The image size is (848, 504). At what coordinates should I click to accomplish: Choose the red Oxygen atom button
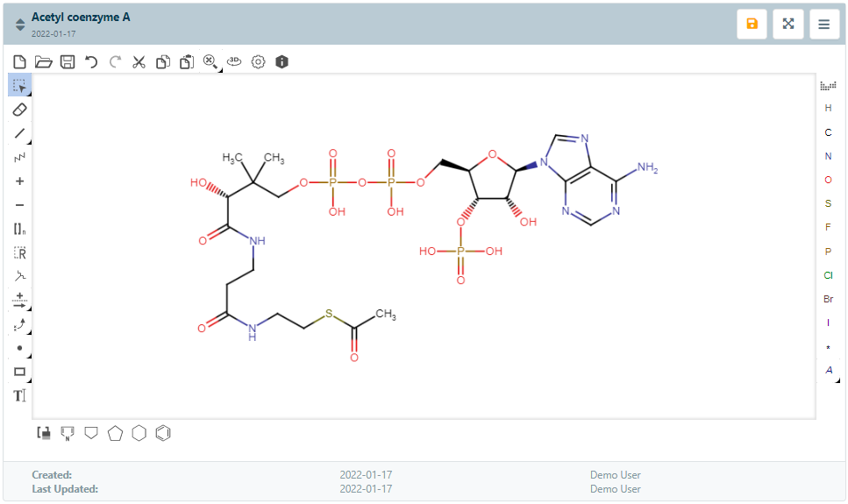pyautogui.click(x=828, y=180)
